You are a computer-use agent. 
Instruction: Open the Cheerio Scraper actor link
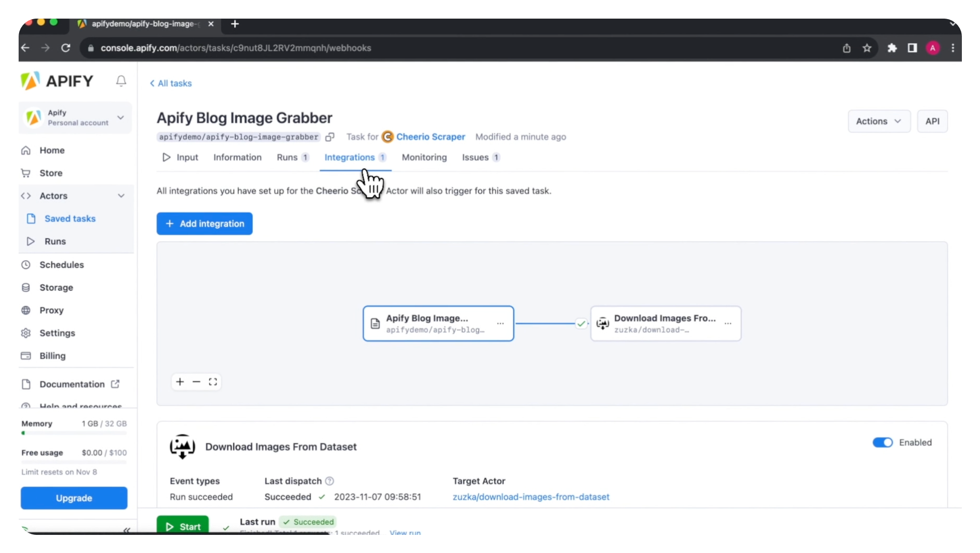431,137
